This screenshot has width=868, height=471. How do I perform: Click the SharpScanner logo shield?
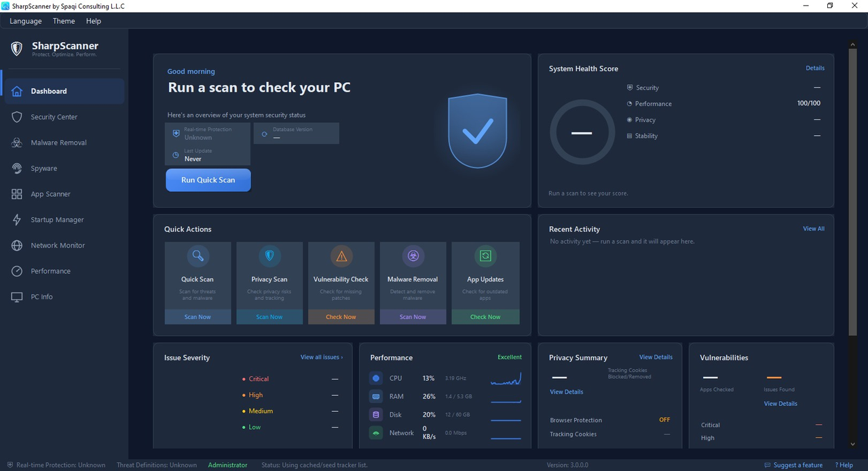pos(17,49)
